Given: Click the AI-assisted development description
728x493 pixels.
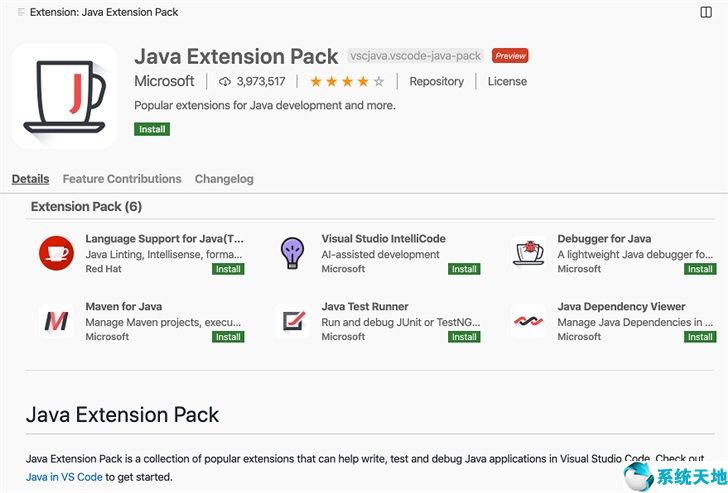Looking at the screenshot, I should coord(380,254).
